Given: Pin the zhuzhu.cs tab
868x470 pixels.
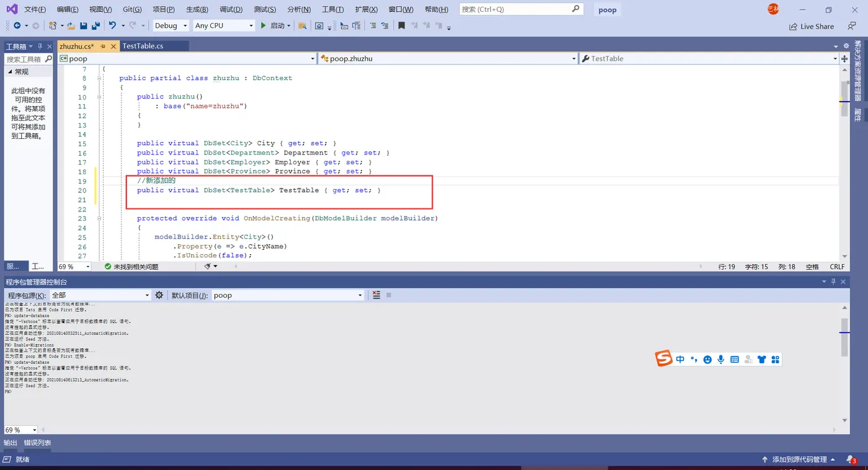Looking at the screenshot, I should point(103,46).
